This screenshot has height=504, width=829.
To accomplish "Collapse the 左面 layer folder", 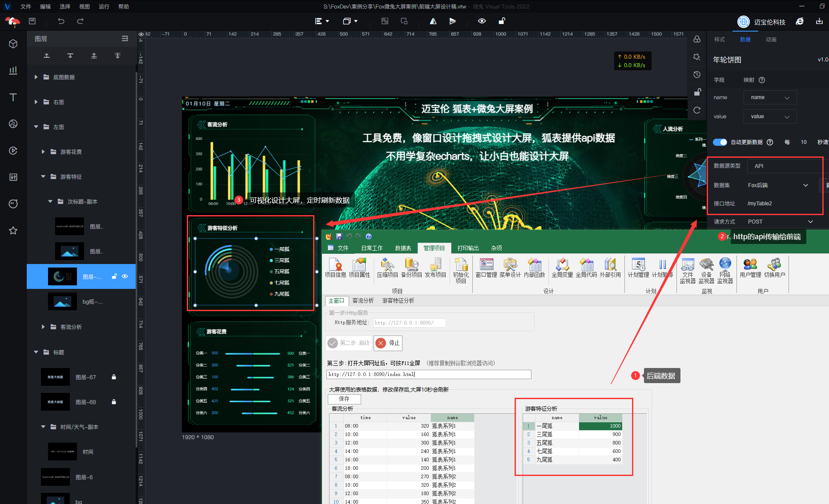I will coord(36,127).
